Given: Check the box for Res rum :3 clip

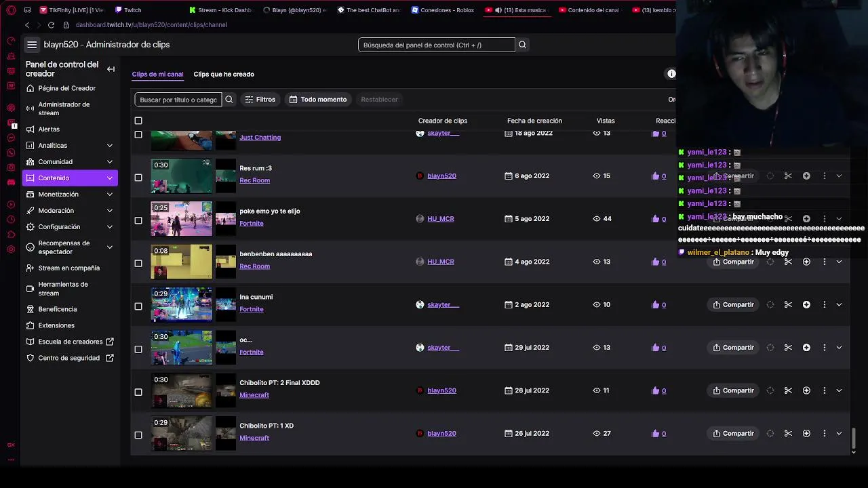Looking at the screenshot, I should pyautogui.click(x=138, y=178).
